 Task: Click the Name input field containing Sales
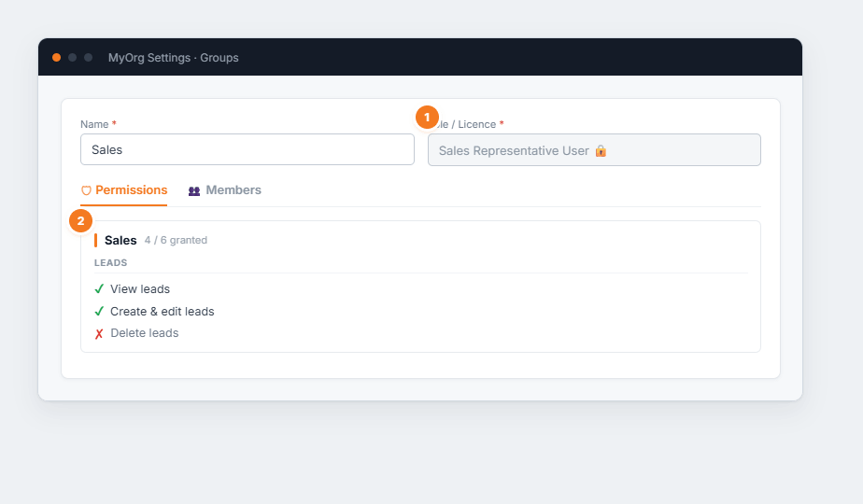click(248, 149)
